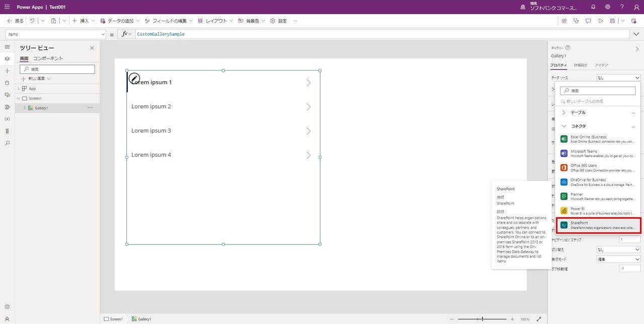
Task: Open bottom-left settings gear icon
Action: click(7, 306)
